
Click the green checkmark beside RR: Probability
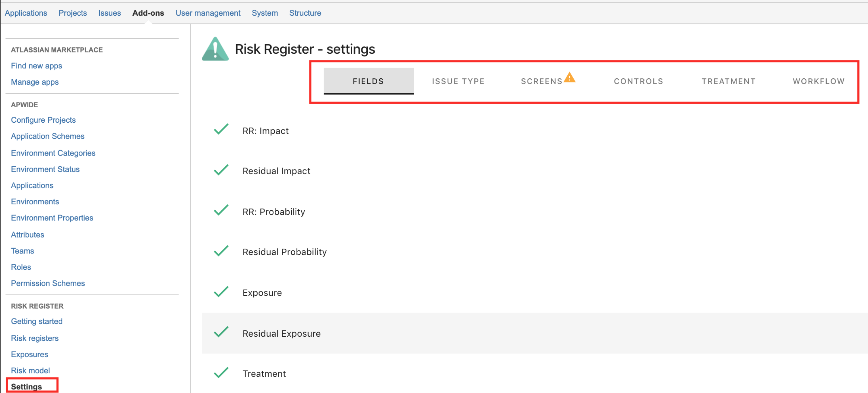click(x=221, y=210)
